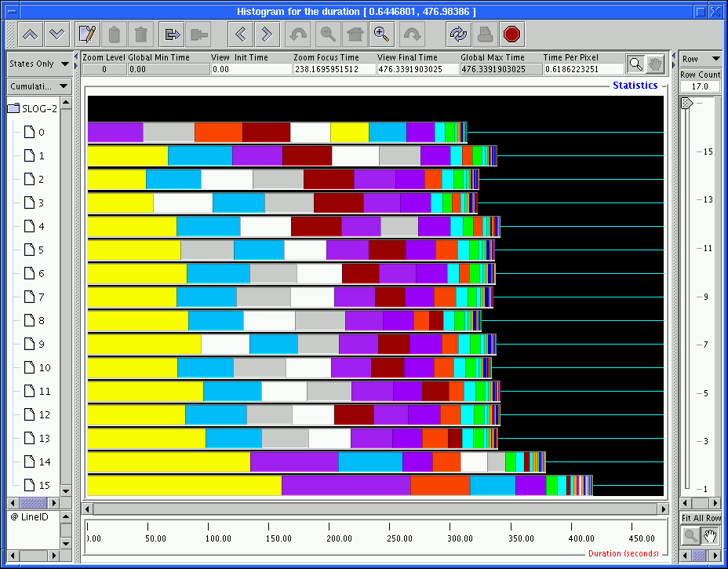Image resolution: width=728 pixels, height=569 pixels.
Task: Click the refresh circular arrows icon
Action: (x=459, y=35)
